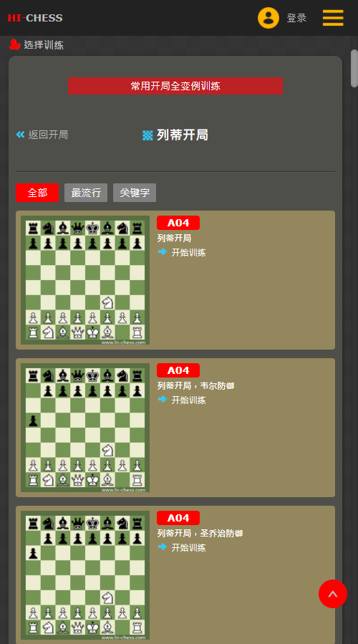Click the red puzzle icon beside 选择训练

pyautogui.click(x=14, y=44)
